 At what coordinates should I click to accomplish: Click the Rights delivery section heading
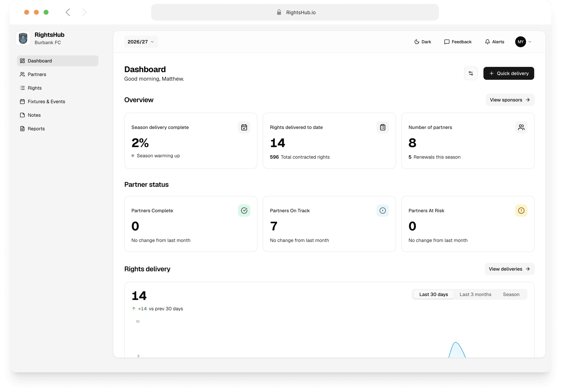point(147,269)
